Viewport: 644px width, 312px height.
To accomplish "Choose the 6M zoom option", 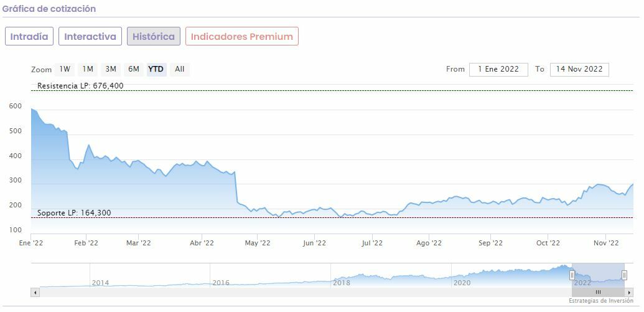I will click(x=133, y=69).
